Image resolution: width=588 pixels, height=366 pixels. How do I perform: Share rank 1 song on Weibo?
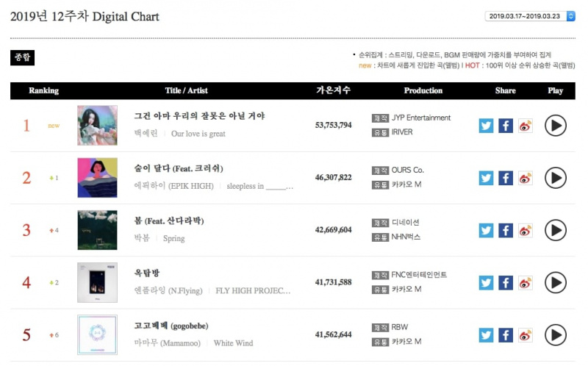526,126
